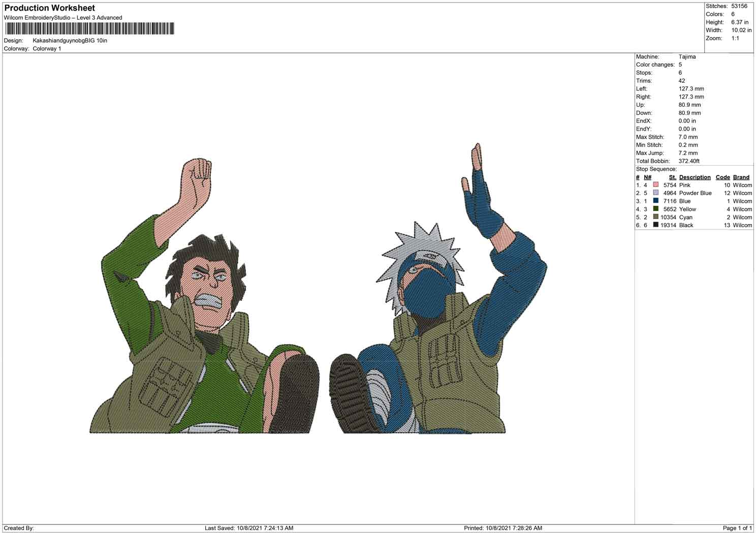Select stitch count "5652" in the Yellow row

670,209
